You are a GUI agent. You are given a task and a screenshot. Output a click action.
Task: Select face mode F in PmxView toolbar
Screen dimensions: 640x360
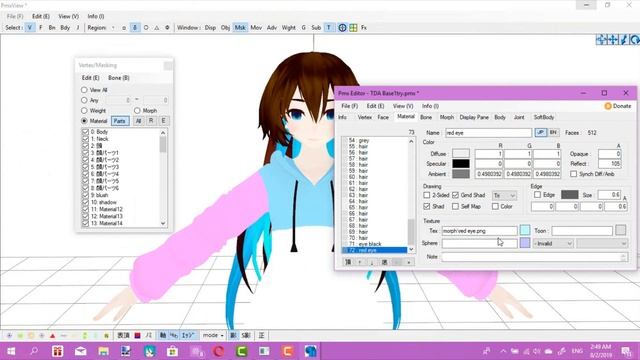click(x=40, y=28)
